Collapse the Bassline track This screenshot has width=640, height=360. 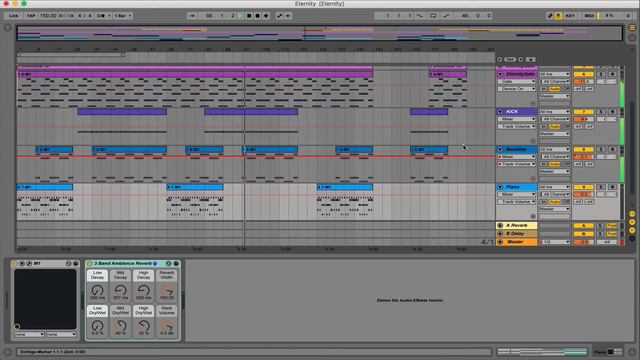coord(500,149)
